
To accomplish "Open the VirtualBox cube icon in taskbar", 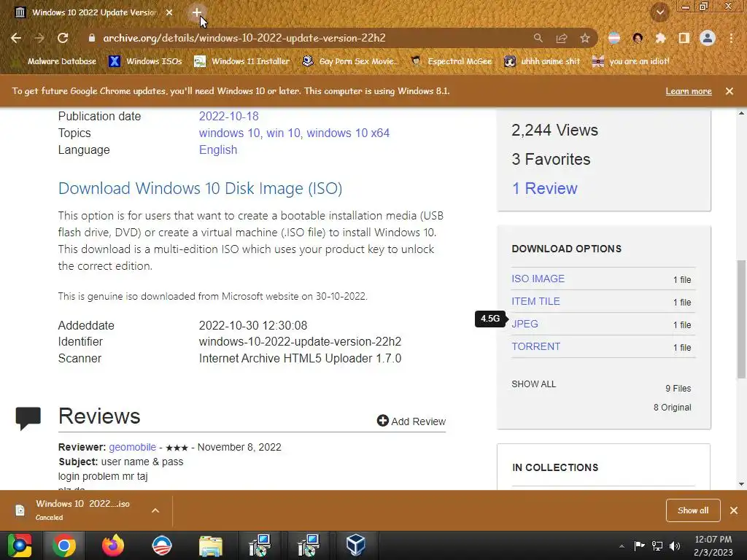I will click(355, 545).
